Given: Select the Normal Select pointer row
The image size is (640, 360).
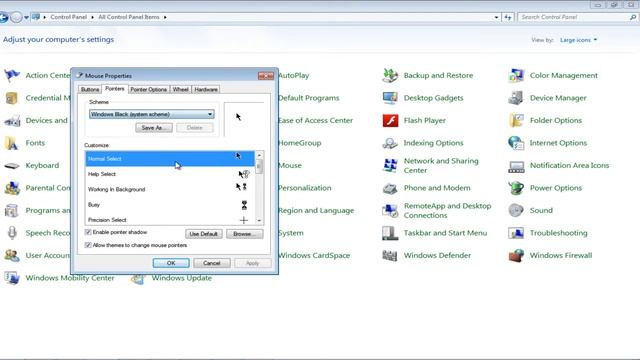Looking at the screenshot, I should [170, 159].
